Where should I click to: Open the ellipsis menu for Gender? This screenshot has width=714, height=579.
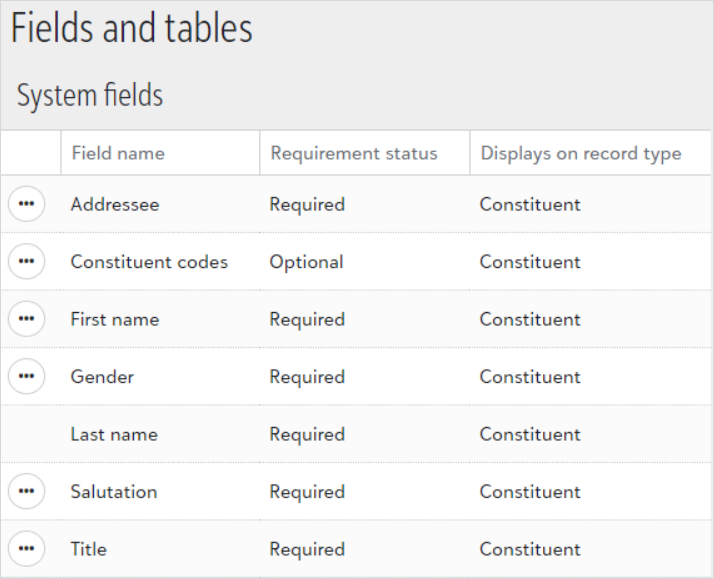pyautogui.click(x=26, y=376)
